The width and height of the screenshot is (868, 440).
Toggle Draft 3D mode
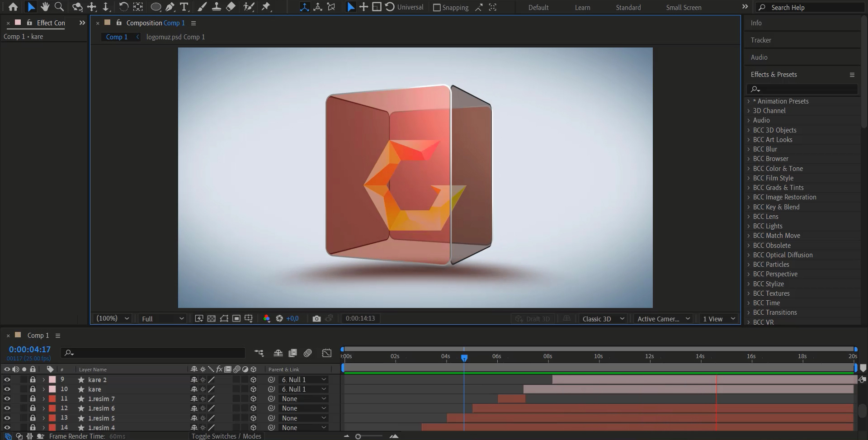[x=532, y=319]
